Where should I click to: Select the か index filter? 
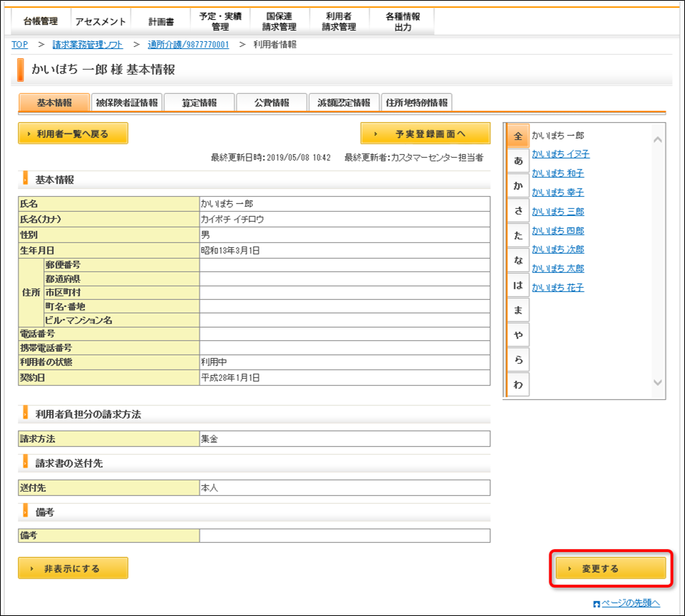pos(518,185)
